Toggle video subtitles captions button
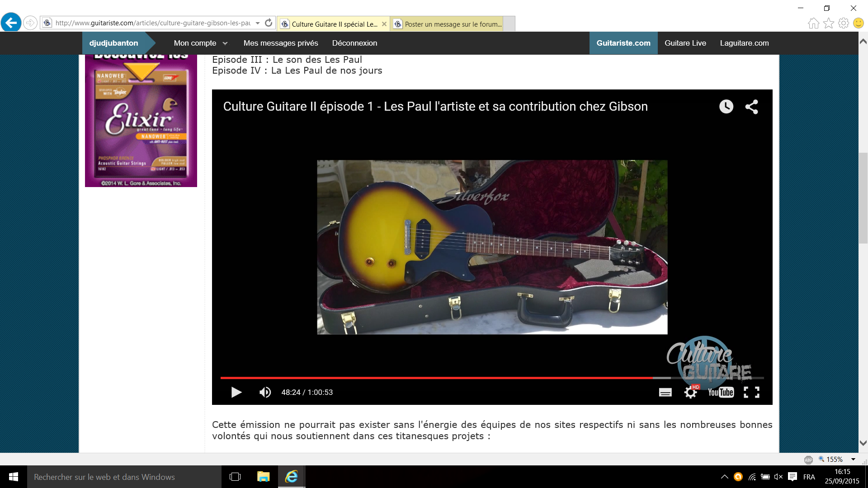The height and width of the screenshot is (488, 868). point(665,392)
